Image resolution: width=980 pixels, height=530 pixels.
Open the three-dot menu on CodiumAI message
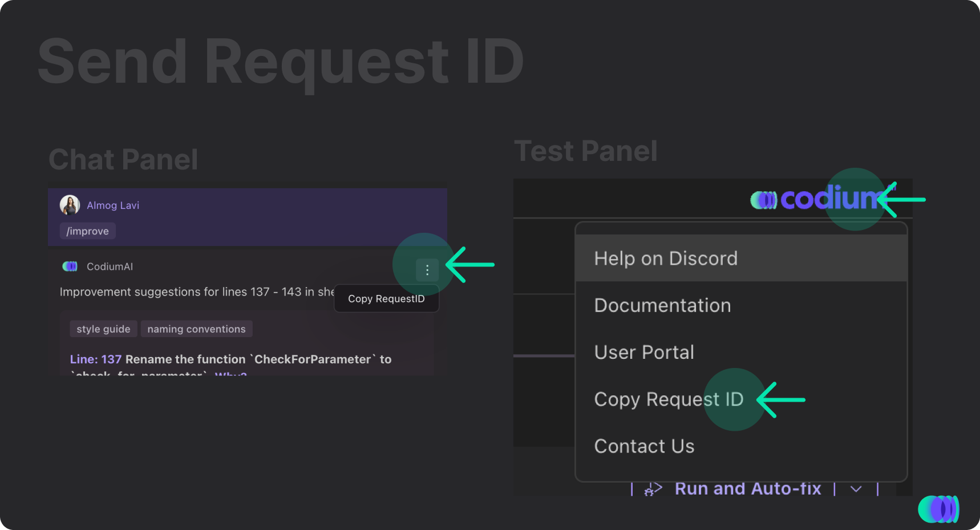pos(427,270)
